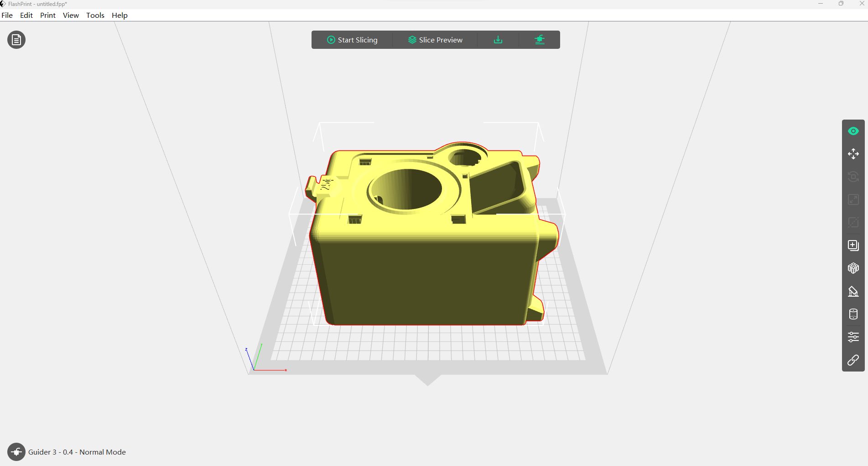Click the cylinder printer icon
The height and width of the screenshot is (466, 868).
pos(853,314)
